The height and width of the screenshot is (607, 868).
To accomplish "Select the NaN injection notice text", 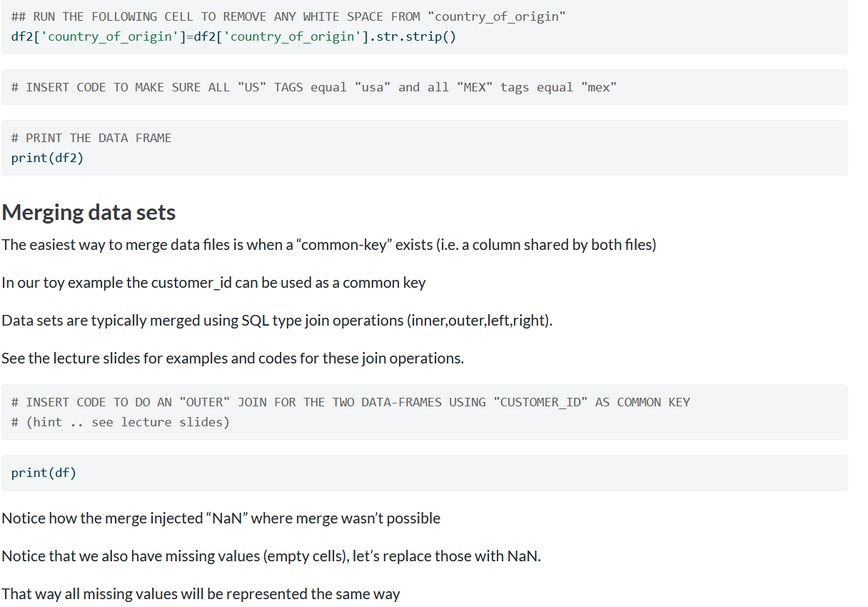I will [220, 518].
